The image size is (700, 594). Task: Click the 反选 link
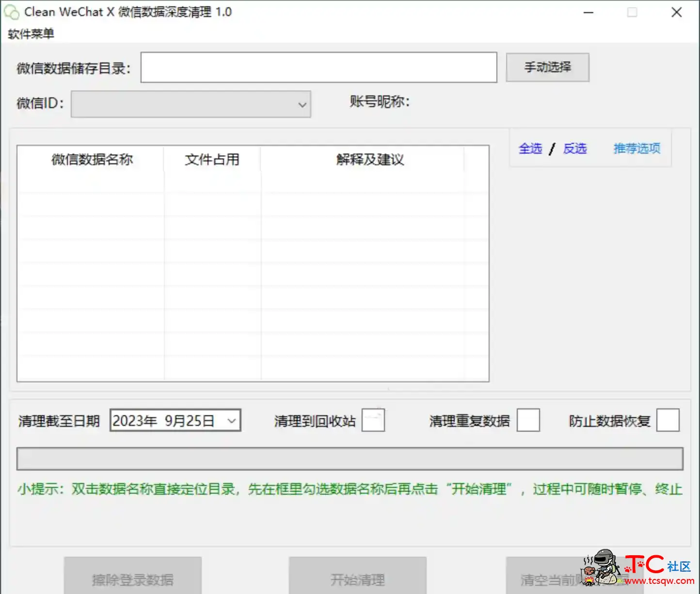(574, 148)
